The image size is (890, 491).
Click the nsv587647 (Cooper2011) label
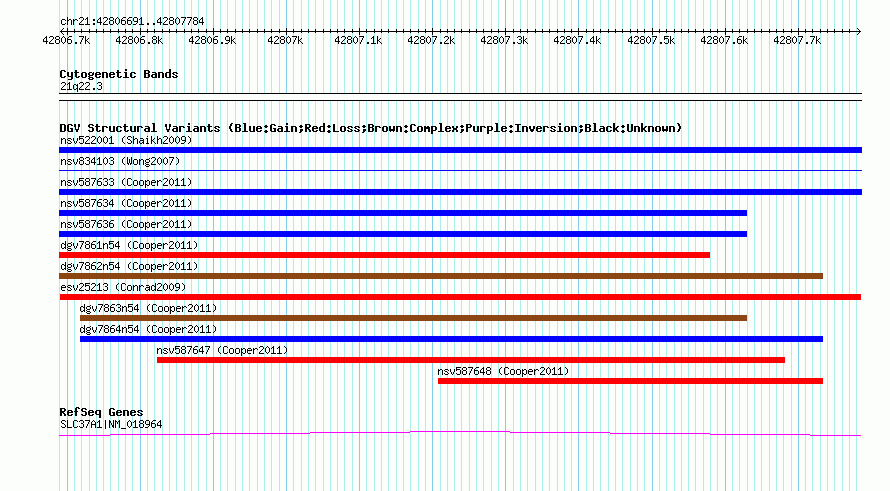pyautogui.click(x=222, y=350)
